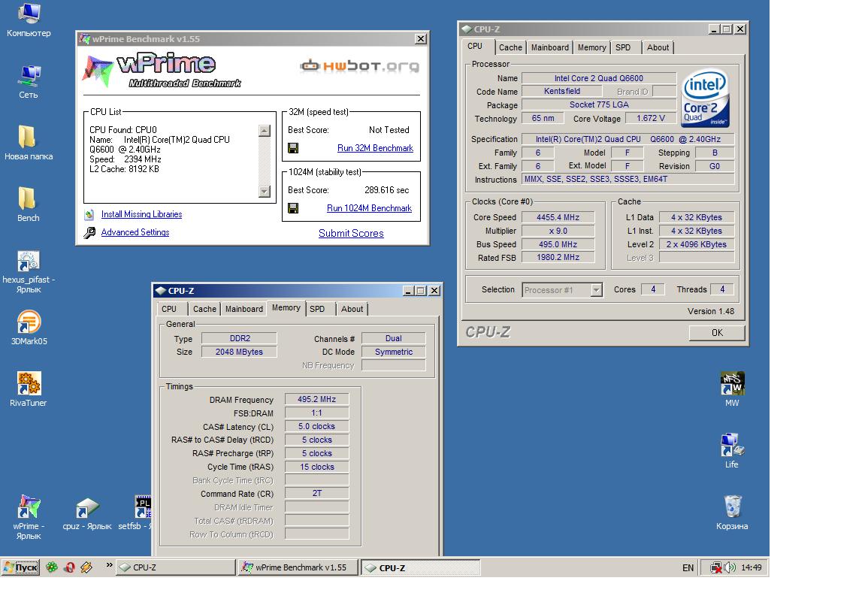Click the yellow quick launch icon

pos(86,567)
